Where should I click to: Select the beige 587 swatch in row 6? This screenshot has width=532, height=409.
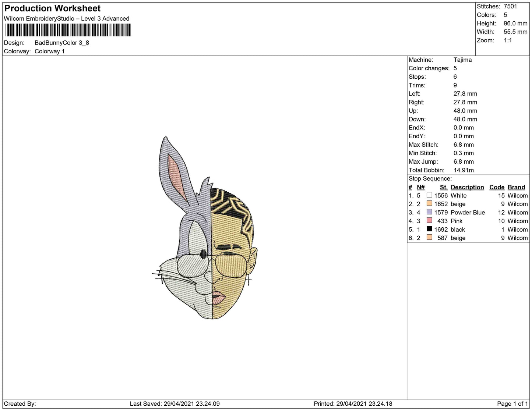(x=429, y=237)
